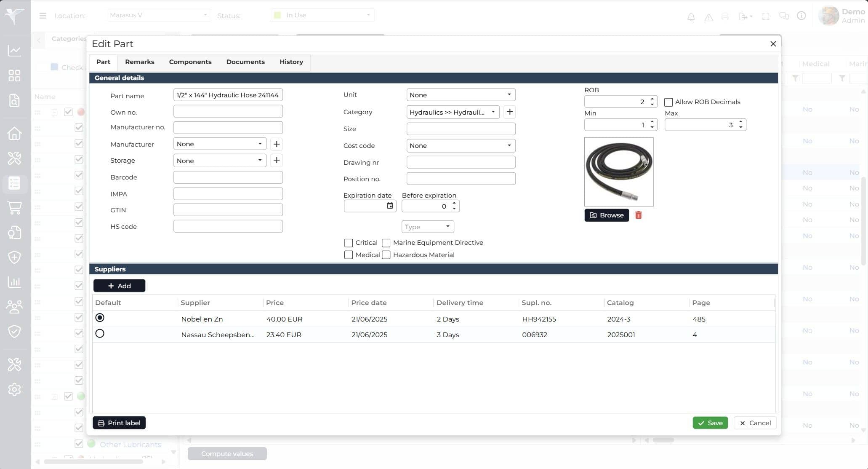This screenshot has width=868, height=469.
Task: Click the Print label button
Action: [119, 423]
